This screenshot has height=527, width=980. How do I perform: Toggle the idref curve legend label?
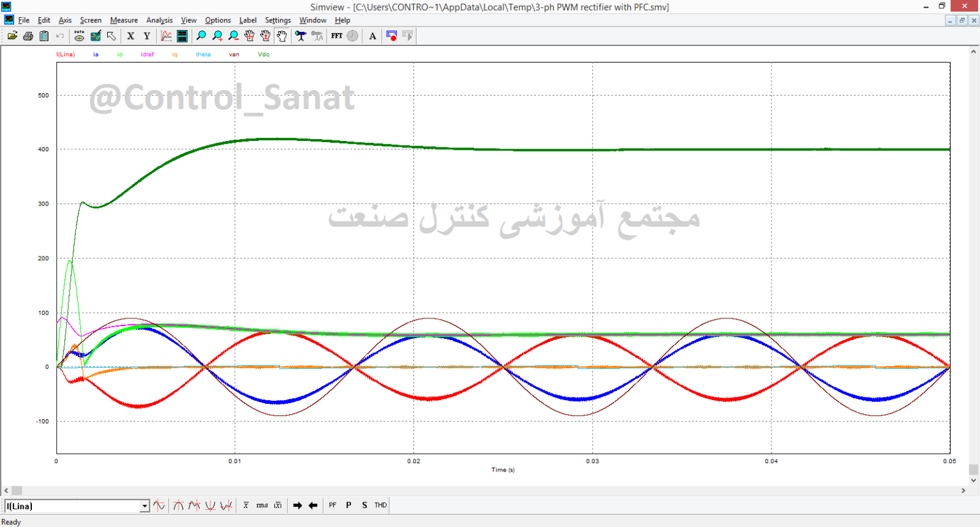(x=147, y=54)
